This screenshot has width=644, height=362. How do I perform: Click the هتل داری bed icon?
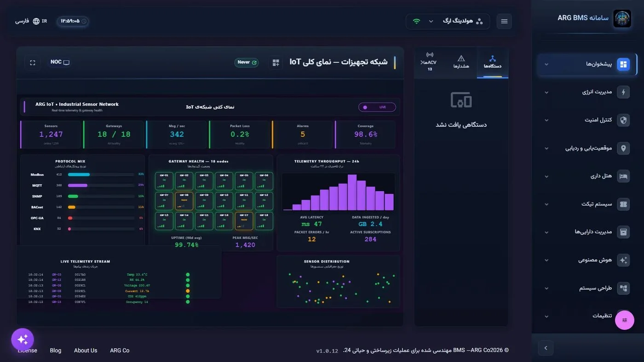(x=623, y=176)
